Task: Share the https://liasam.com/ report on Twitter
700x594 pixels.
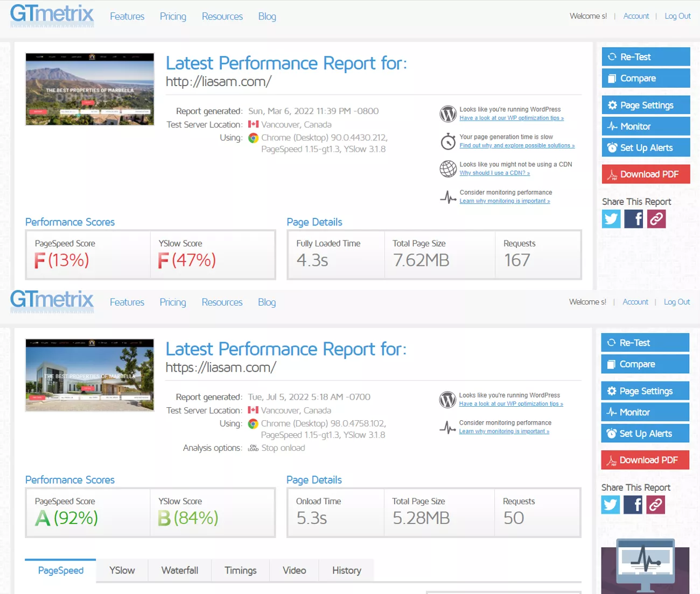Action: (x=611, y=505)
